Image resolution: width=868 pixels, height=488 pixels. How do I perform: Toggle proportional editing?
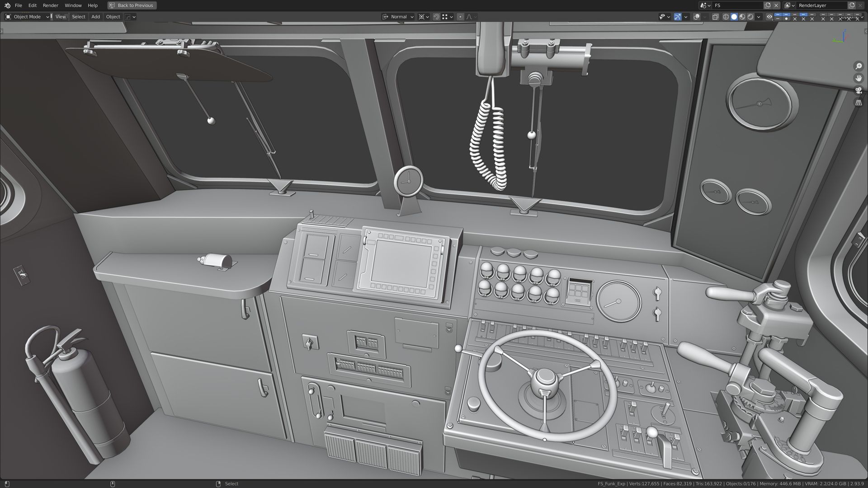[x=460, y=17]
